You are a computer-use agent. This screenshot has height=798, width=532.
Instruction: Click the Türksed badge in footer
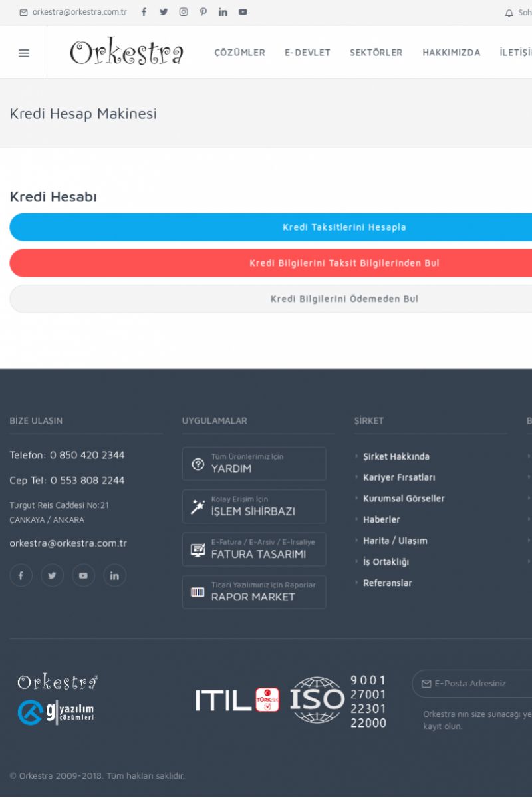[267, 700]
